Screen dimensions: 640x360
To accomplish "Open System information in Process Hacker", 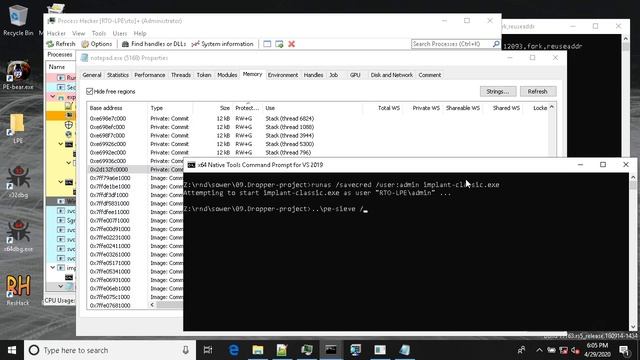I will (x=223, y=44).
